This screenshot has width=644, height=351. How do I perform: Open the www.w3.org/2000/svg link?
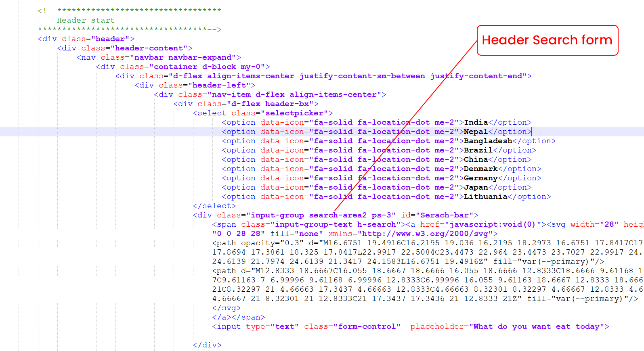click(x=425, y=234)
